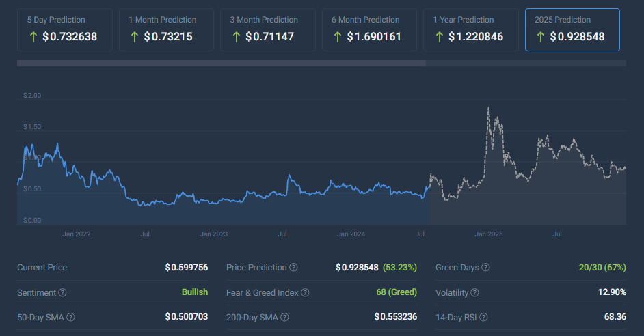Click the $2.00 y-axis label
The width and height of the screenshot is (644, 336).
click(x=32, y=95)
